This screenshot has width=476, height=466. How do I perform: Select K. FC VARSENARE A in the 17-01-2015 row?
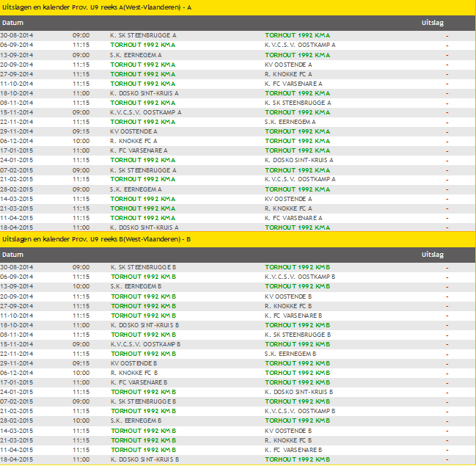point(139,150)
